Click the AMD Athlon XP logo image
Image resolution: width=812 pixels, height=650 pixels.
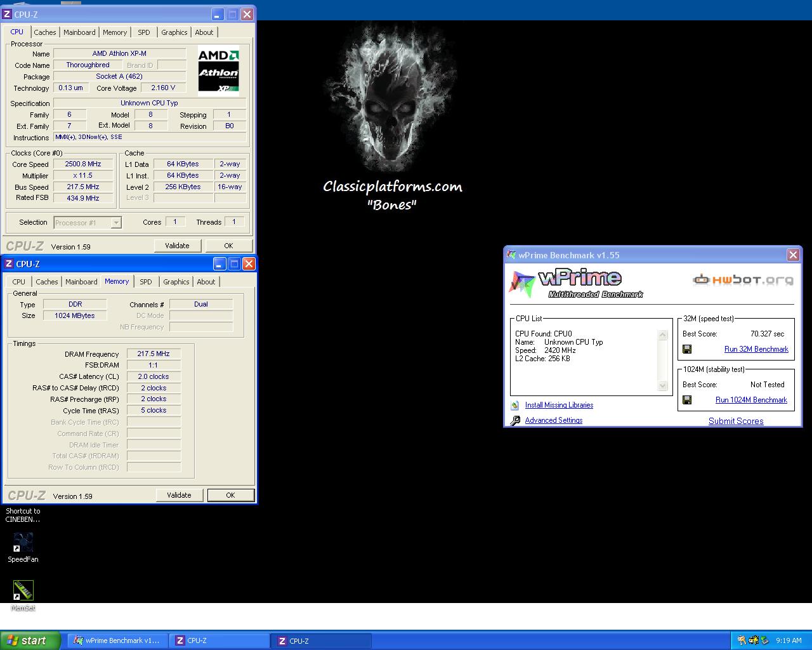point(218,70)
